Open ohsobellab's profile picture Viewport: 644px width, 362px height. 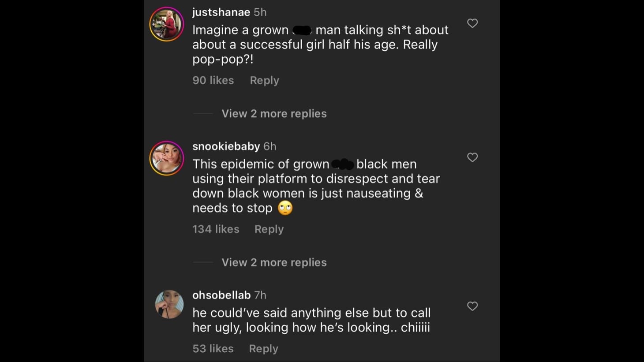pyautogui.click(x=168, y=304)
